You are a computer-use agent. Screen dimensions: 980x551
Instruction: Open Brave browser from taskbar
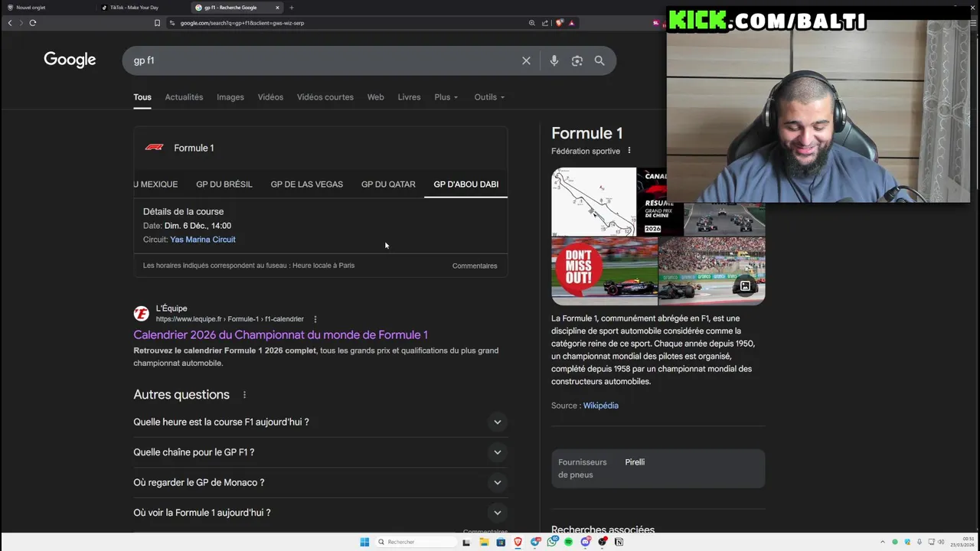pos(518,542)
